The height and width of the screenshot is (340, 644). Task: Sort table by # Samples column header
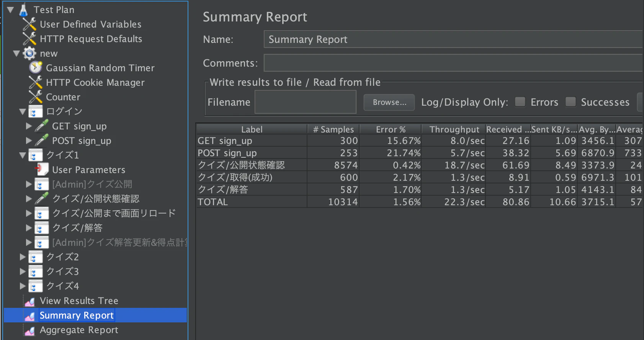tap(333, 129)
